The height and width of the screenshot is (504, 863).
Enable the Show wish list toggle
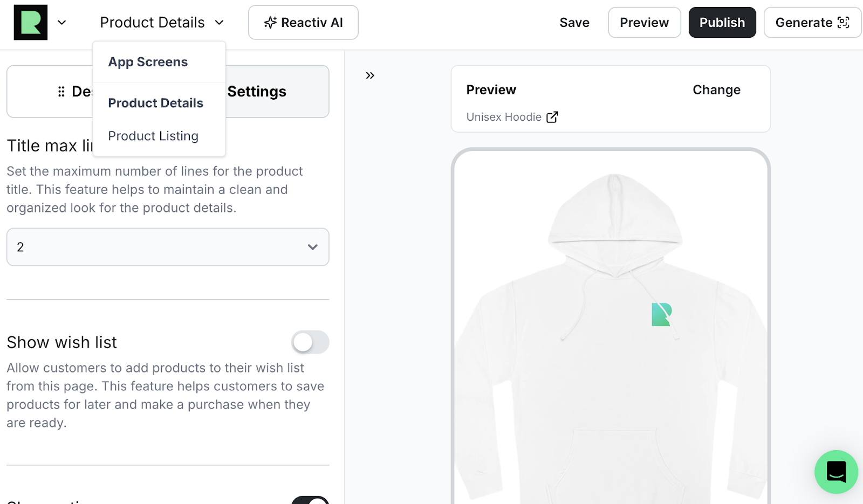click(310, 342)
